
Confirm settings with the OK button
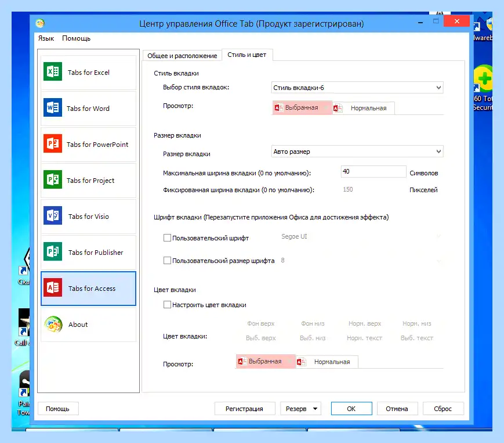click(x=351, y=409)
